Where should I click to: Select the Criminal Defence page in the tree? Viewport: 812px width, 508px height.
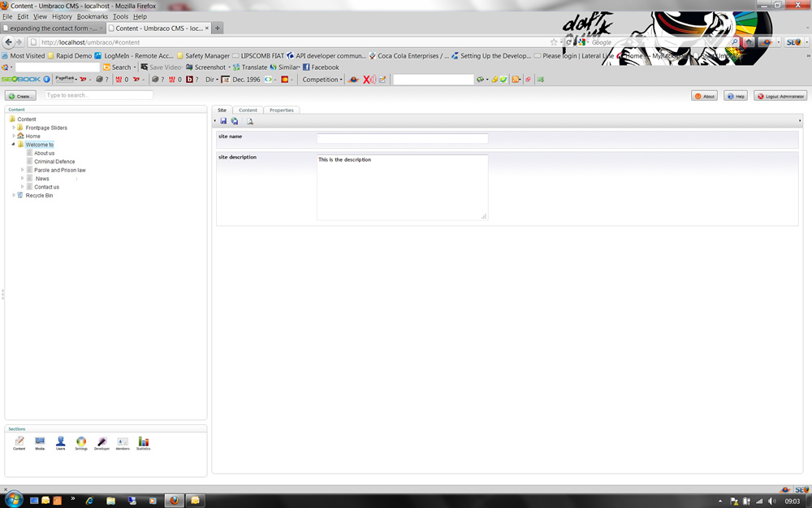54,162
